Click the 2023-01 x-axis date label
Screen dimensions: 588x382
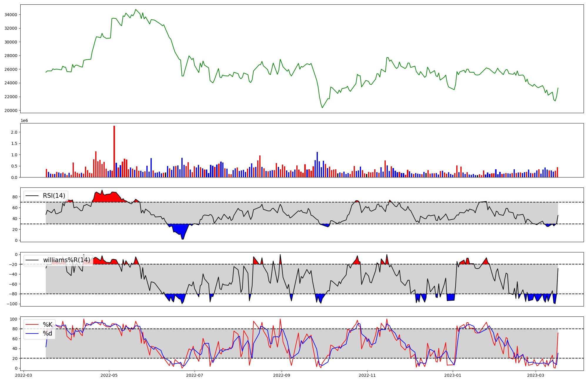click(x=453, y=375)
